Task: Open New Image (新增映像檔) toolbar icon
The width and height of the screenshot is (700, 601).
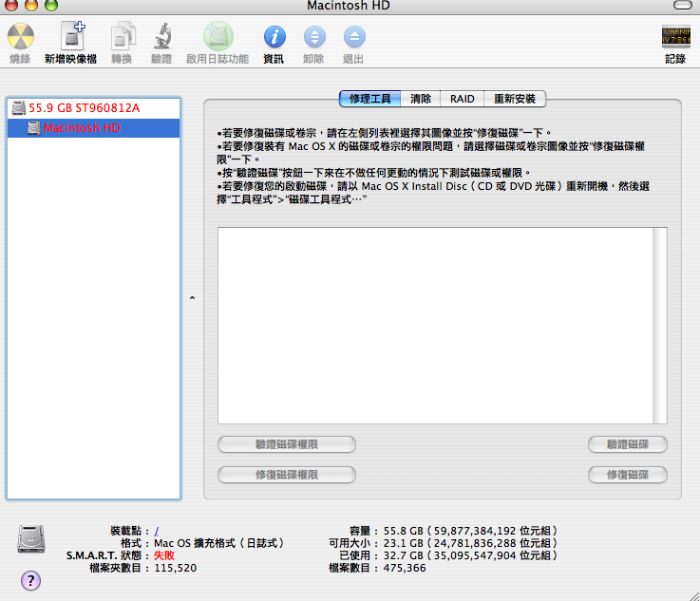Action: pyautogui.click(x=71, y=36)
